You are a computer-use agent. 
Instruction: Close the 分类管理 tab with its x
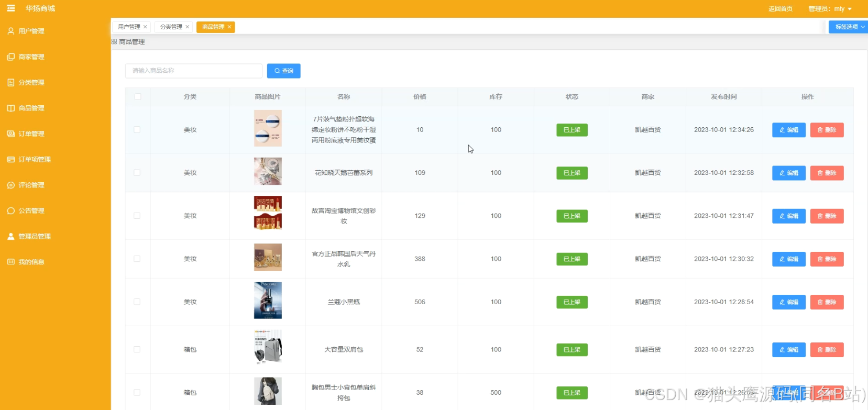point(187,27)
